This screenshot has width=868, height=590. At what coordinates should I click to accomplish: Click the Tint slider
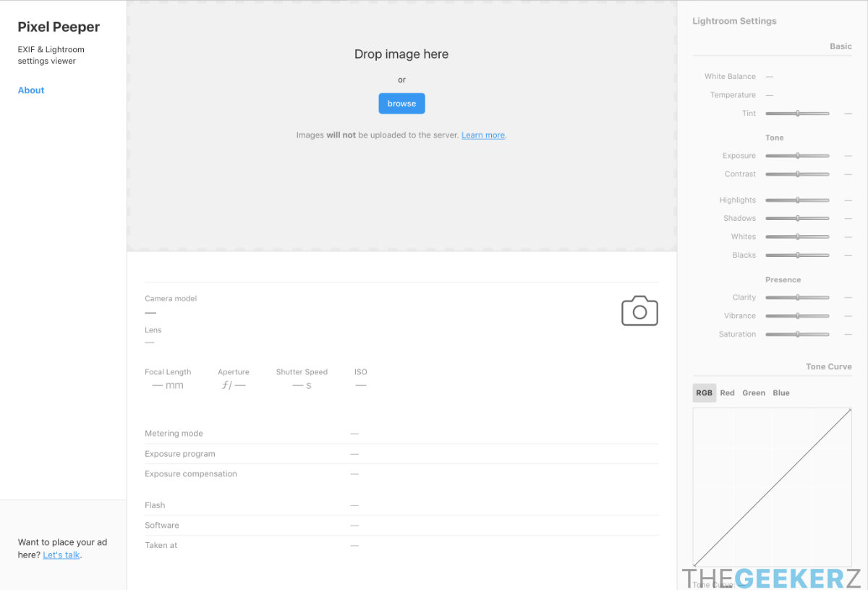click(797, 114)
